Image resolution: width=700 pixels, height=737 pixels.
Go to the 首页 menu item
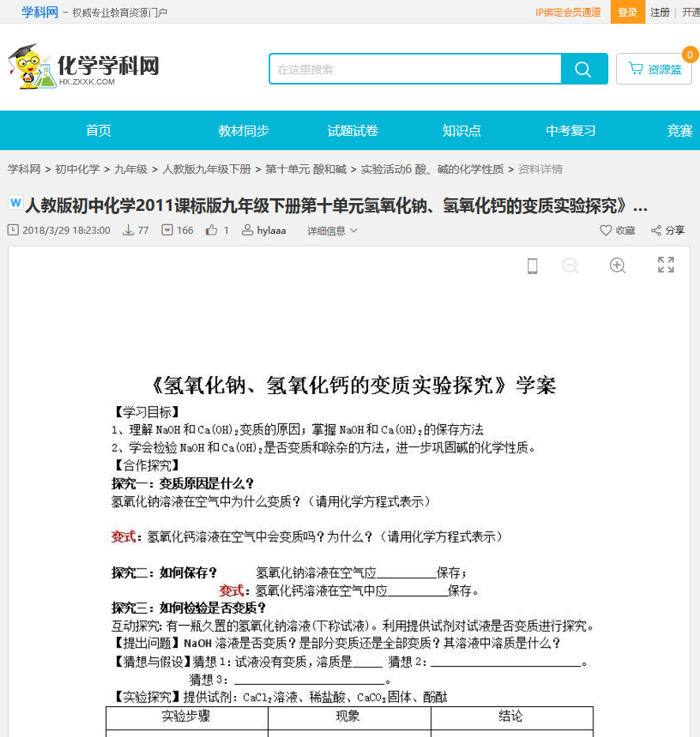(x=97, y=130)
